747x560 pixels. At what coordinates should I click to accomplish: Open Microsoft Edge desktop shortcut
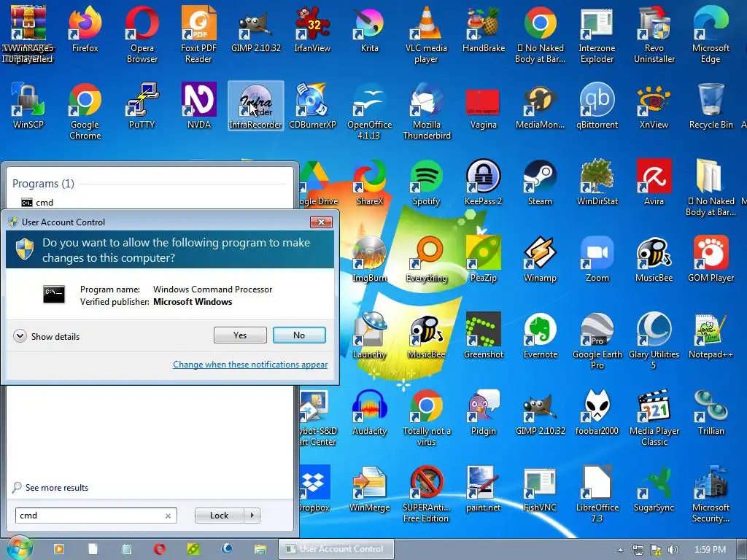711,34
